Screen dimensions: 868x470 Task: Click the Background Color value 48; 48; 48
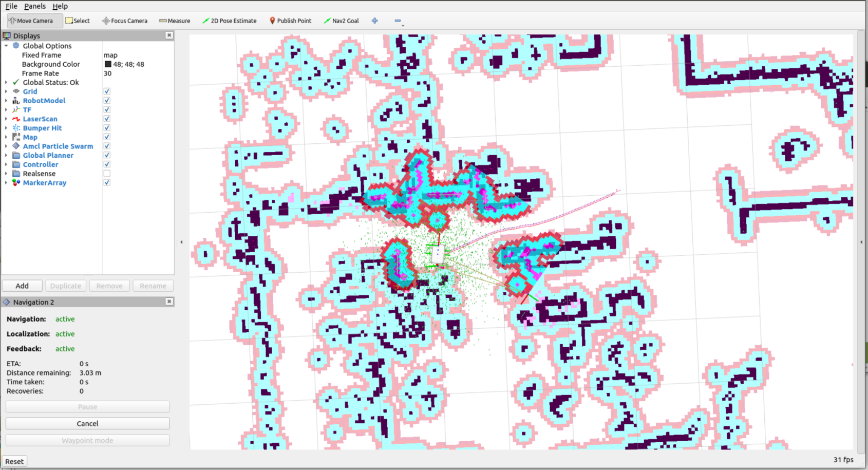pos(128,64)
